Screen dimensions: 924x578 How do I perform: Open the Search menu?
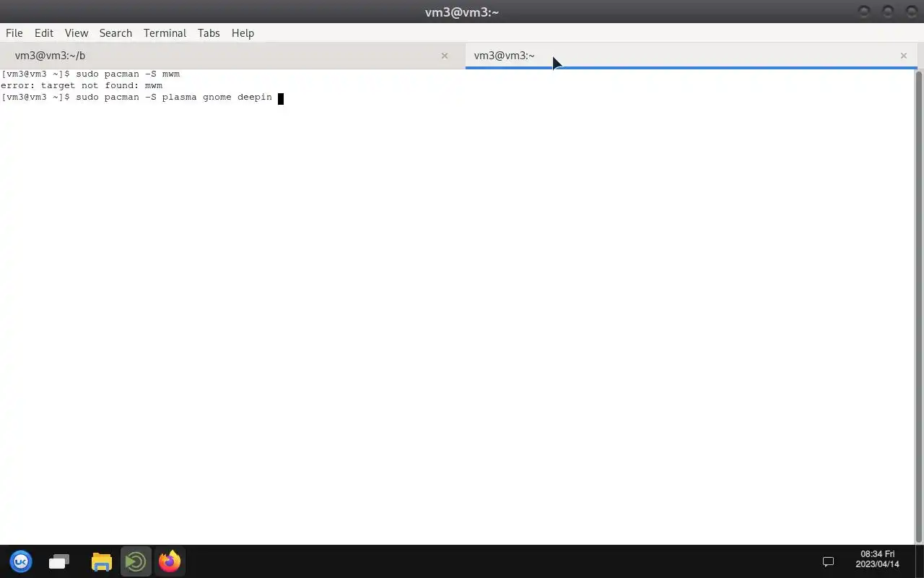[115, 33]
